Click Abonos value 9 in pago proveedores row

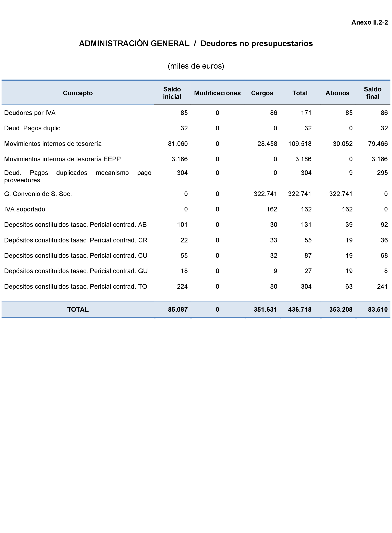(351, 173)
